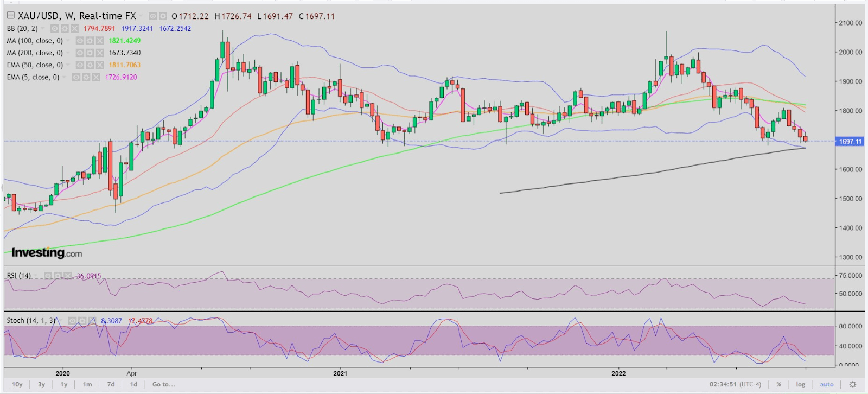Open EMA (50, close, 0) settings gear

(90, 65)
